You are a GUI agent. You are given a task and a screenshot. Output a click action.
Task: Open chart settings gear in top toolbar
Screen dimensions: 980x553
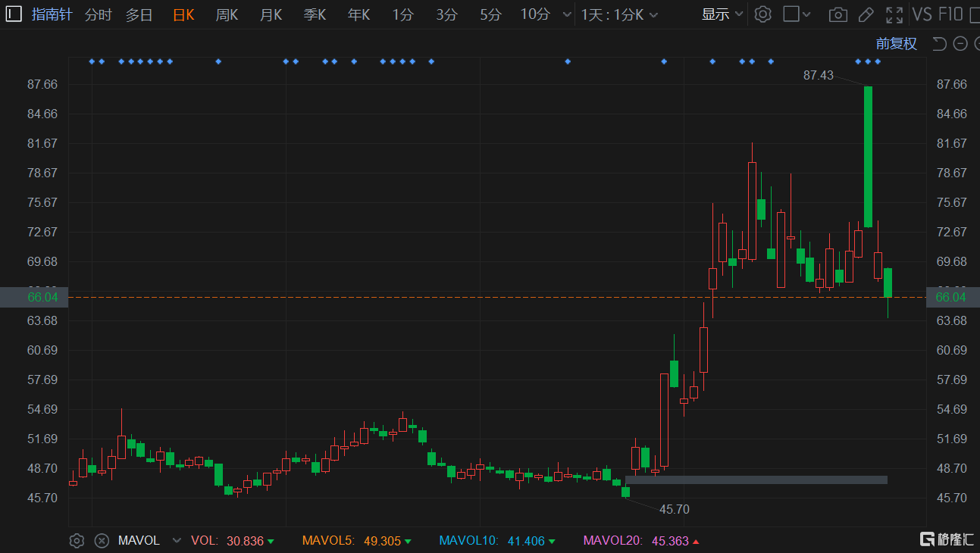[763, 14]
